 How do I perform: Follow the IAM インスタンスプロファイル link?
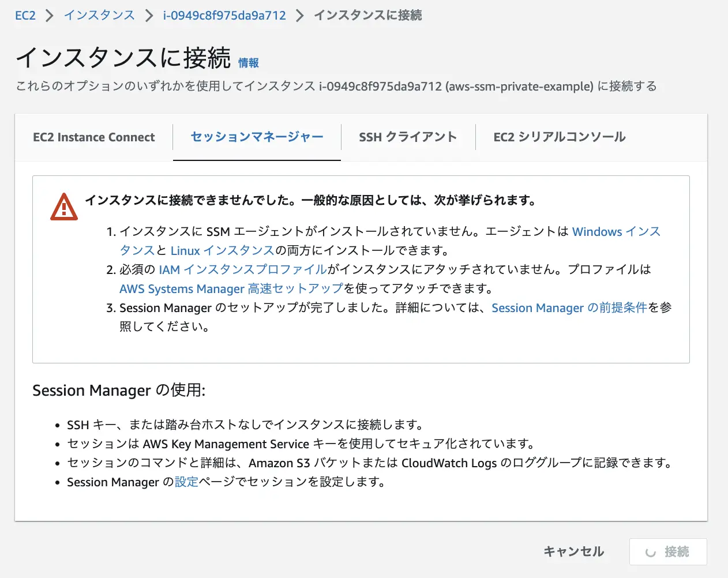click(243, 270)
